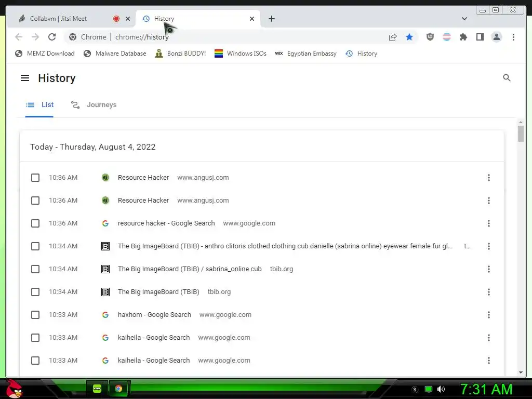
Task: Click the Google favicon for the haxhom entry
Action: 105,315
